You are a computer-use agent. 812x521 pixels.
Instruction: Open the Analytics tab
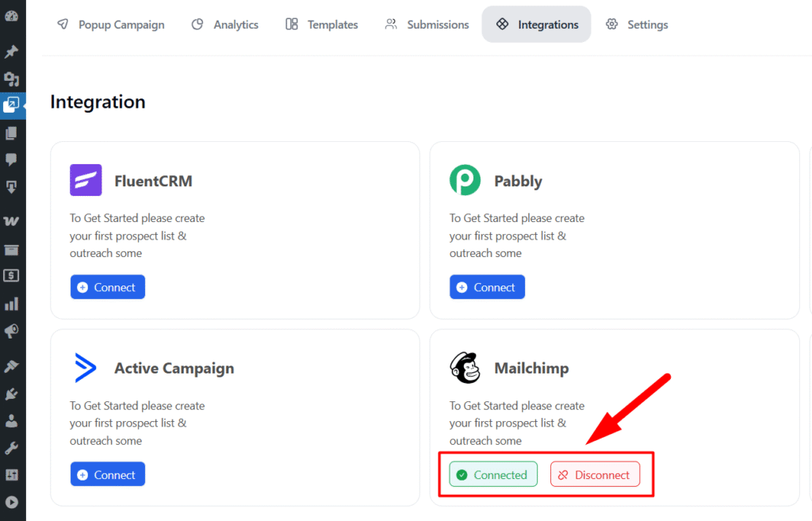tap(225, 25)
